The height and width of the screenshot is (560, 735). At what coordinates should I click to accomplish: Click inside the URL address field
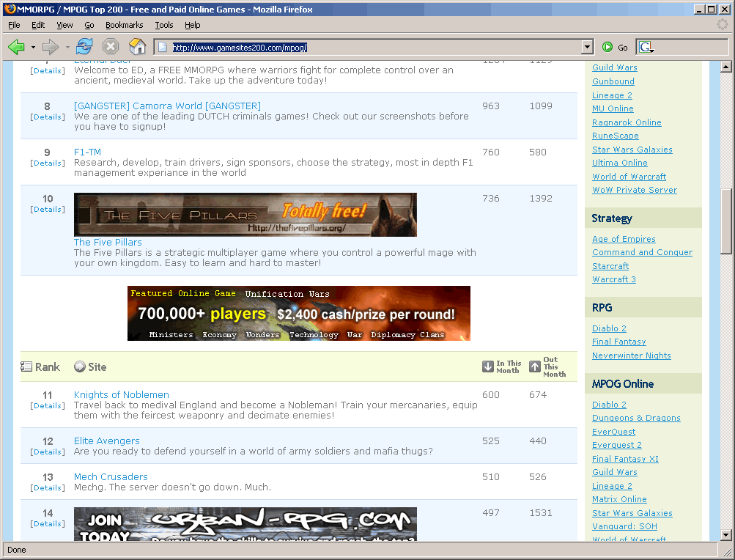pyautogui.click(x=366, y=48)
